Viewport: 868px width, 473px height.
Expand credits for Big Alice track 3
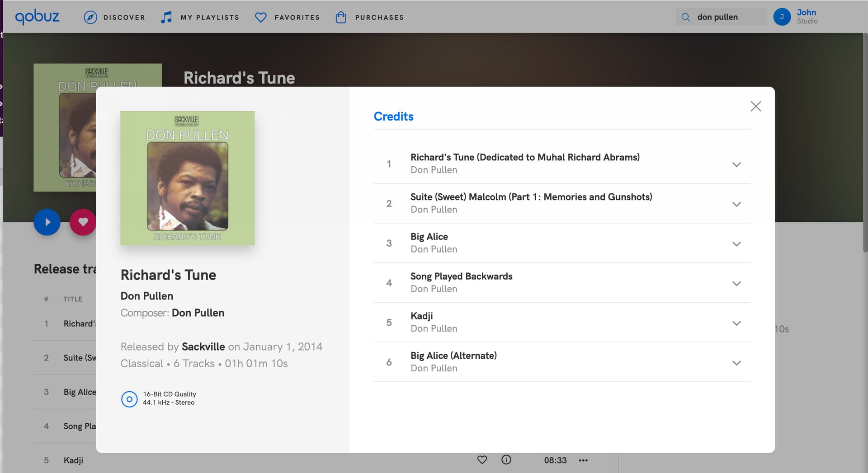point(736,244)
